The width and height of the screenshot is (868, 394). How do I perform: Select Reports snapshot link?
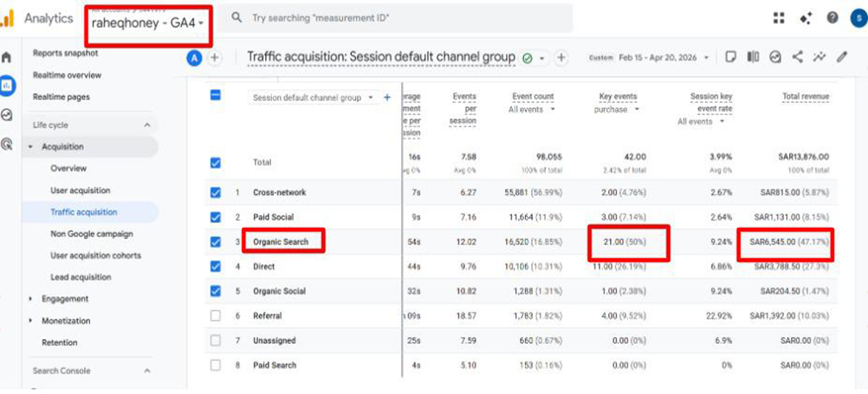coord(65,53)
